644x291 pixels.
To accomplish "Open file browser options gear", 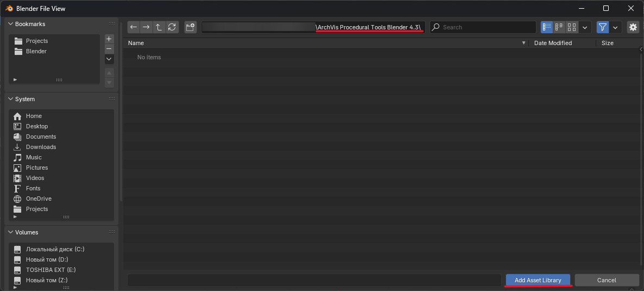I will point(633,27).
